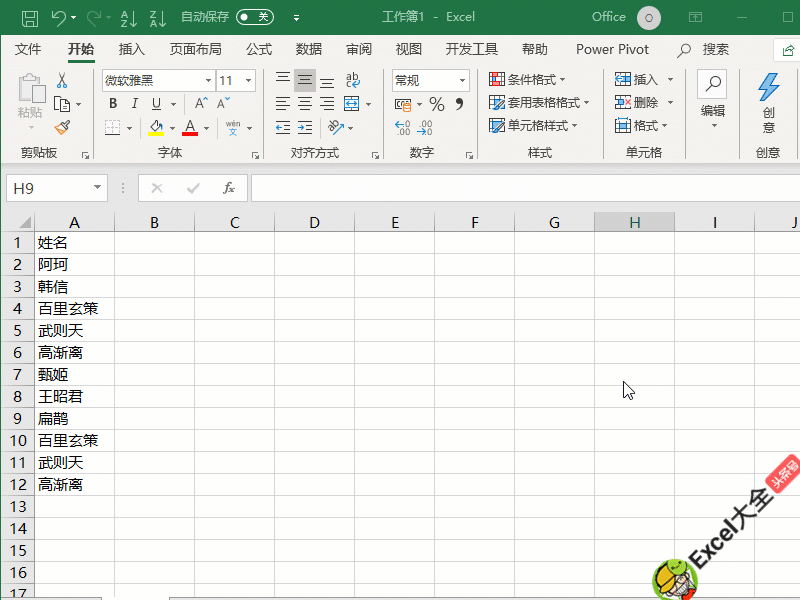Click the percent style icon
800x600 pixels.
tap(436, 103)
